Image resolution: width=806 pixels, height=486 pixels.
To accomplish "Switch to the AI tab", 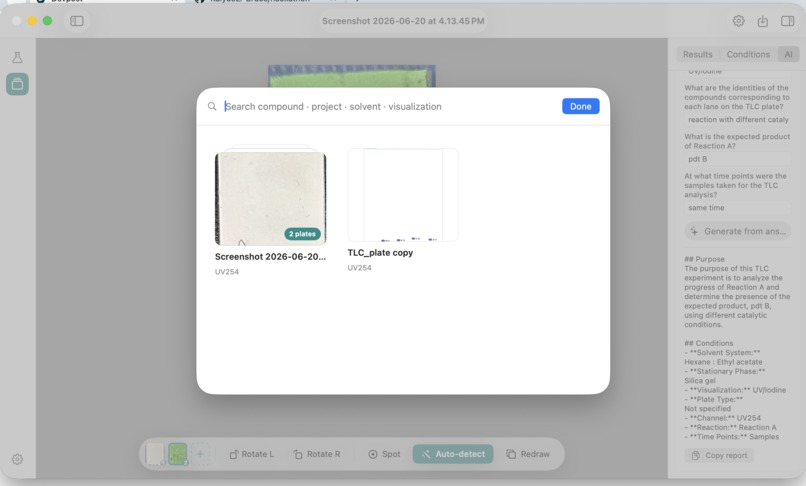I will (x=789, y=55).
